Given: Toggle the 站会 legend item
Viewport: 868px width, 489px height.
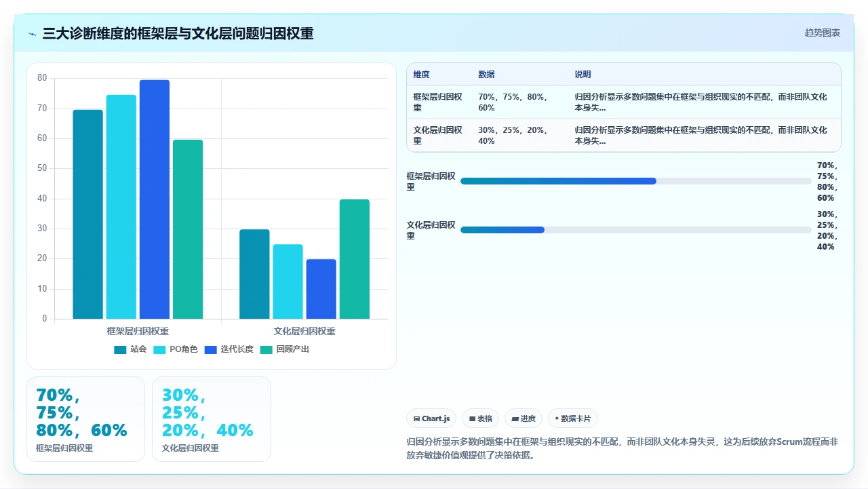Looking at the screenshot, I should click(130, 349).
